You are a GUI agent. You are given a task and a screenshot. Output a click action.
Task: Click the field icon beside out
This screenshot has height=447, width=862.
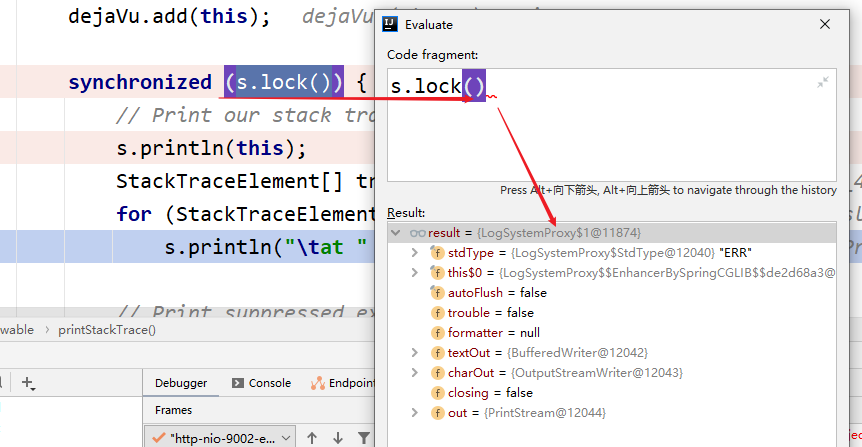coord(437,413)
